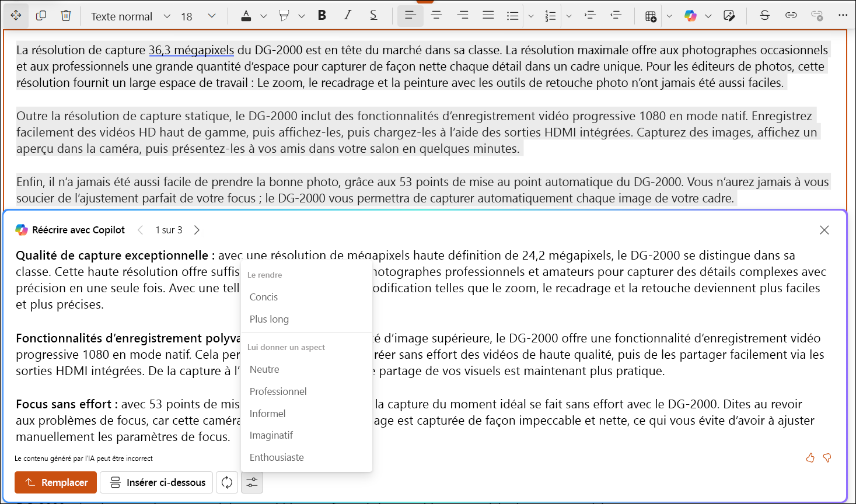
Task: Click the regenerate suggestion icon
Action: click(x=227, y=482)
